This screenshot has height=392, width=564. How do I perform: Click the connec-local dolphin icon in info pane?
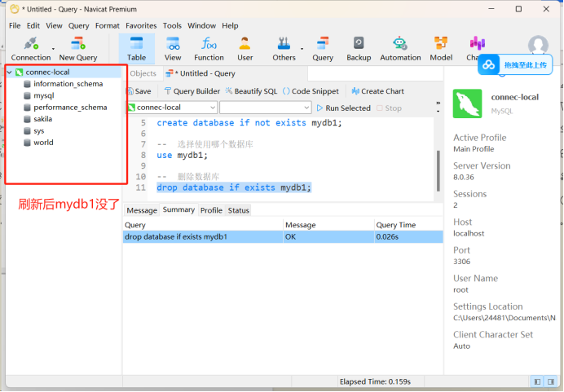(467, 104)
